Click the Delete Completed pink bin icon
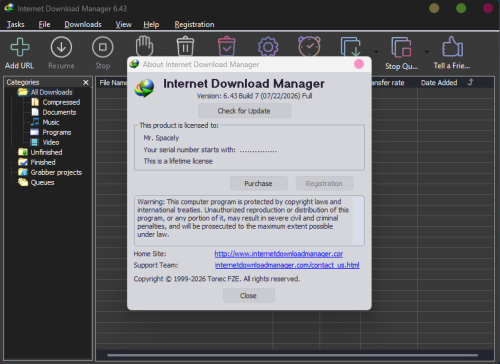Screen dimensions: 500x364 click(227, 46)
